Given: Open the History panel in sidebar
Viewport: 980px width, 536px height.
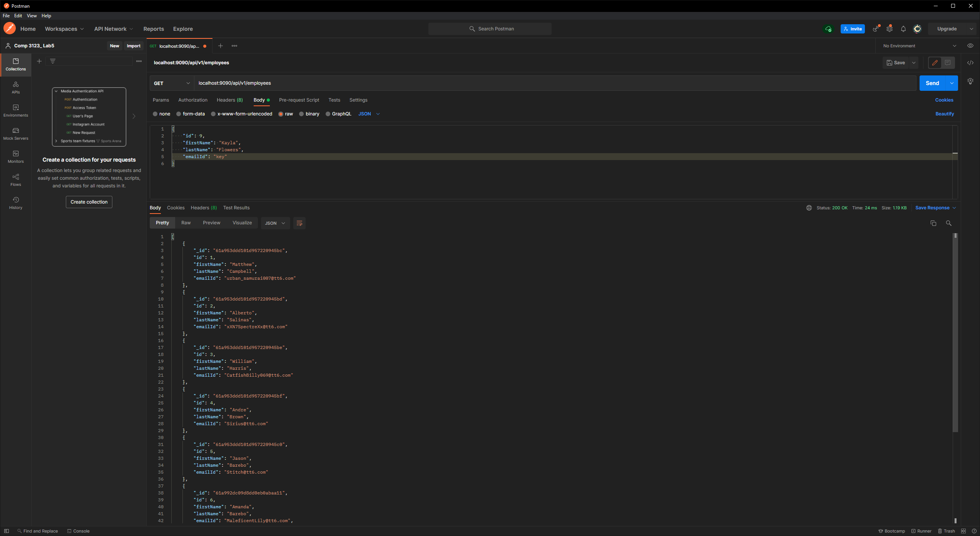Looking at the screenshot, I should click(x=15, y=203).
